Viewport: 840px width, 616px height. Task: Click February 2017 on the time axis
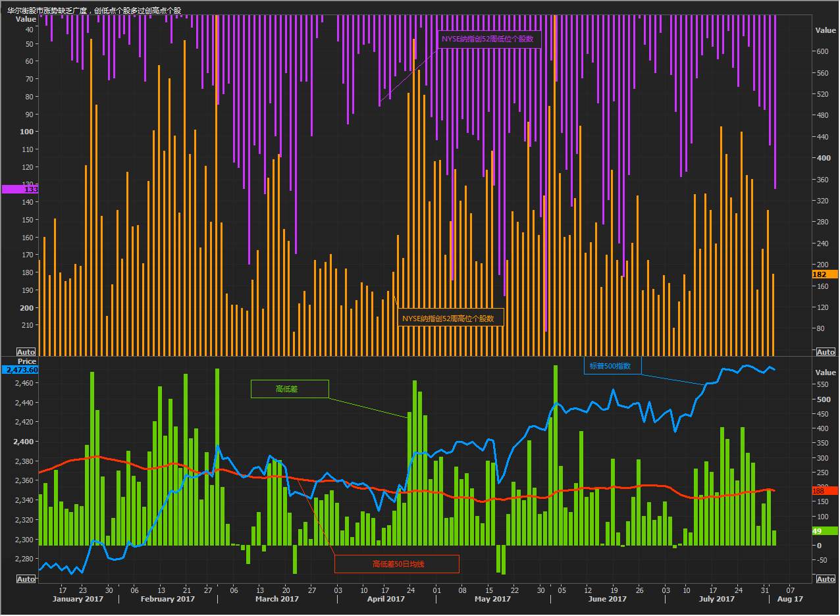(167, 599)
